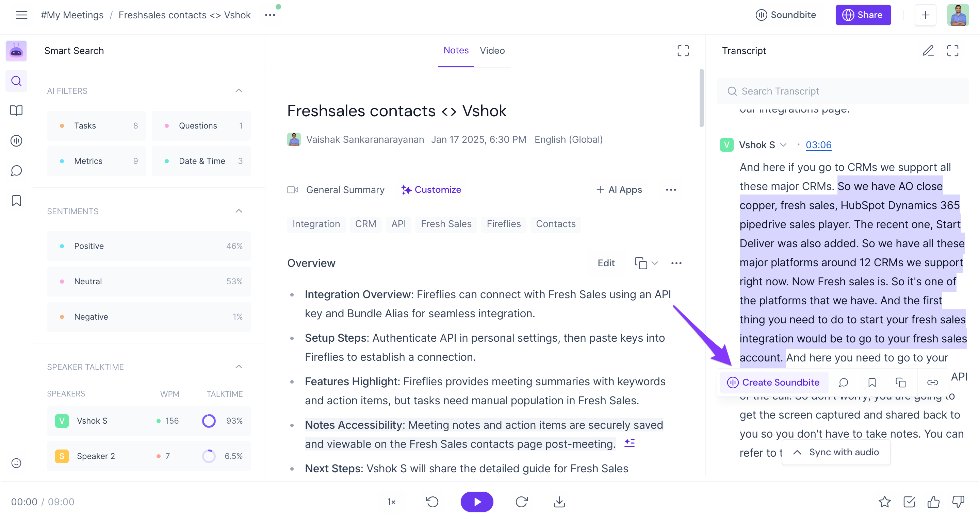This screenshot has width=980, height=525.
Task: Click the thumbs up icon
Action: [x=933, y=502]
